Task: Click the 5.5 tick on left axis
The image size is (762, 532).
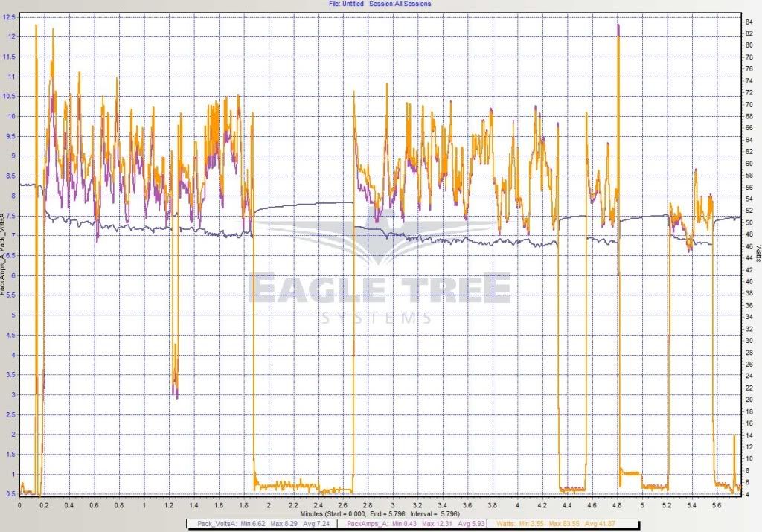Action: (x=10, y=295)
